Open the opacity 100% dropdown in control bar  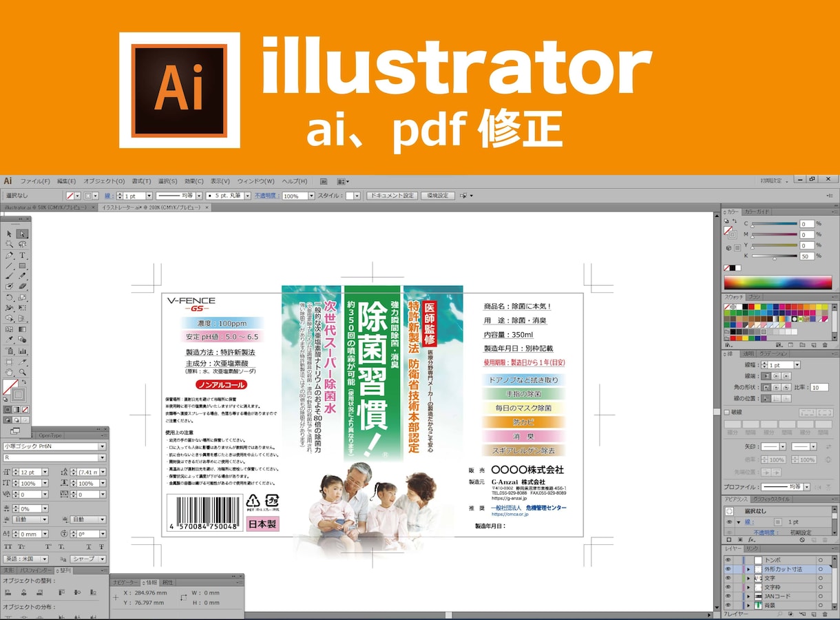click(x=312, y=196)
